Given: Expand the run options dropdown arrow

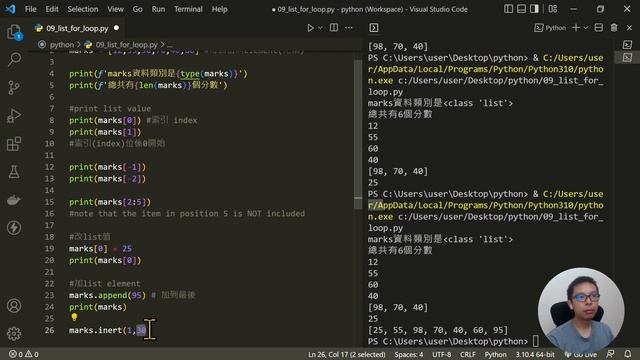Looking at the screenshot, I should click(320, 28).
